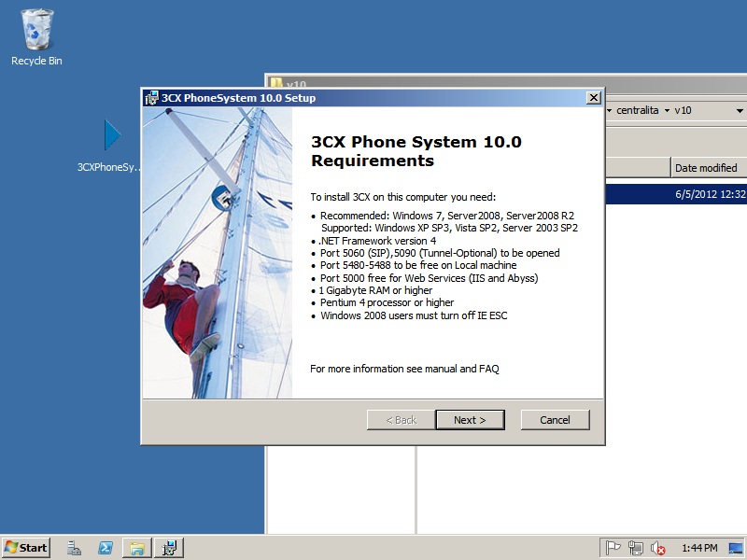747x560 pixels.
Task: Click the centralita breadcrumb in address bar
Action: [637, 110]
